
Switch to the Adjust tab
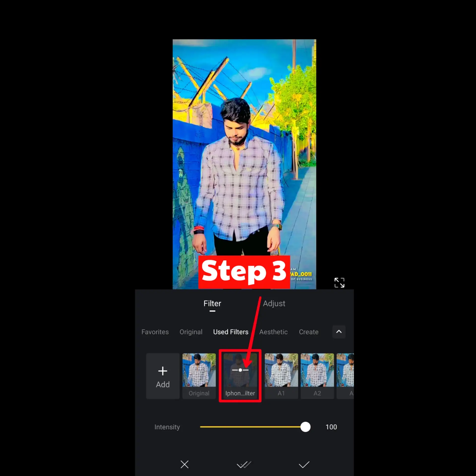tap(274, 303)
